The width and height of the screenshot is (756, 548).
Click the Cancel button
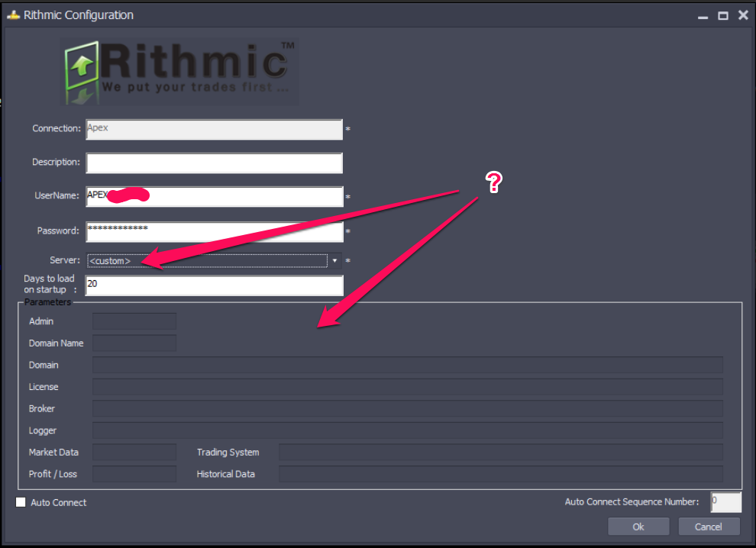click(x=709, y=527)
